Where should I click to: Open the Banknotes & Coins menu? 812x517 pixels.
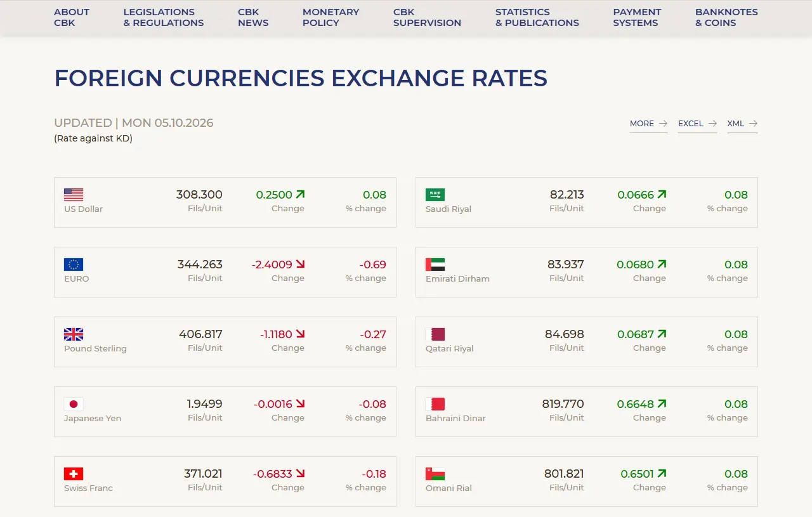tap(726, 17)
